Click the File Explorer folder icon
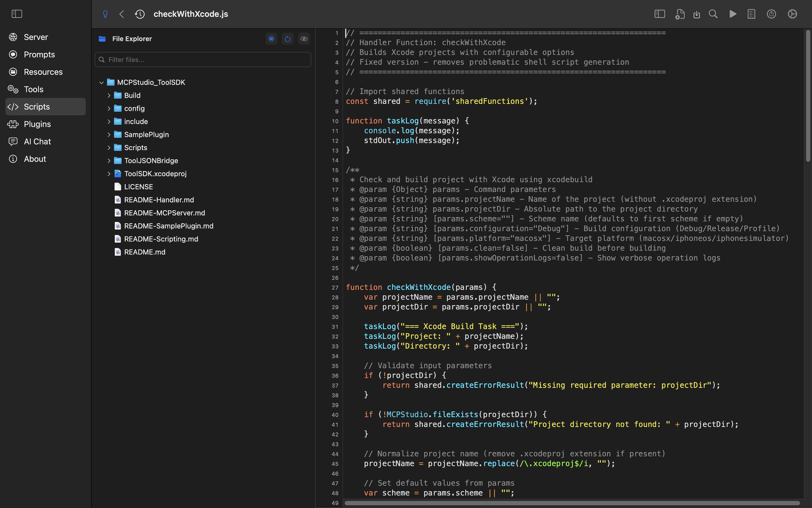 click(x=102, y=39)
